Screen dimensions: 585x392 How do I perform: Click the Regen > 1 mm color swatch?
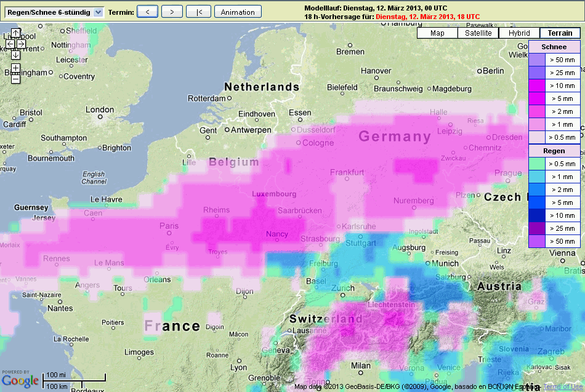(x=537, y=177)
